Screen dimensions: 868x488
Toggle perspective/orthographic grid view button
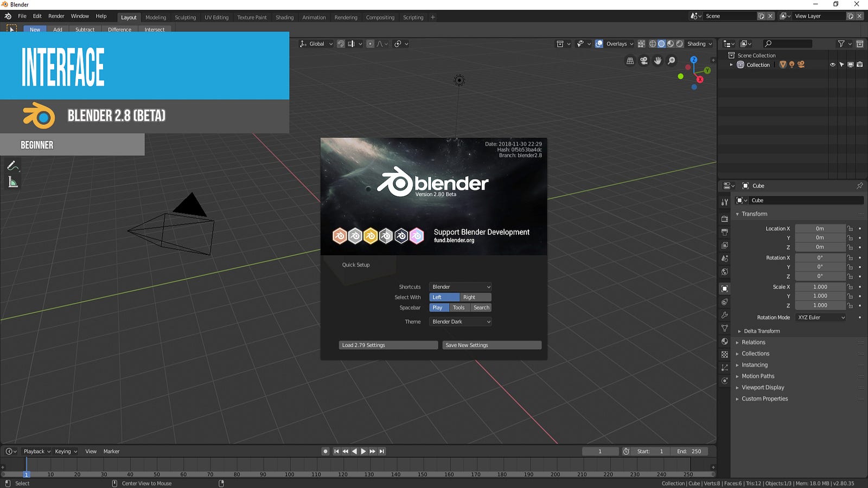(x=630, y=61)
